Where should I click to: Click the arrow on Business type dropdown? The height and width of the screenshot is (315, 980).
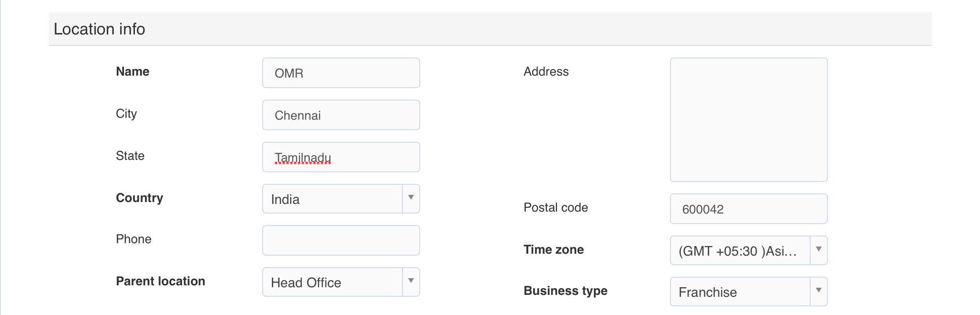pyautogui.click(x=818, y=291)
